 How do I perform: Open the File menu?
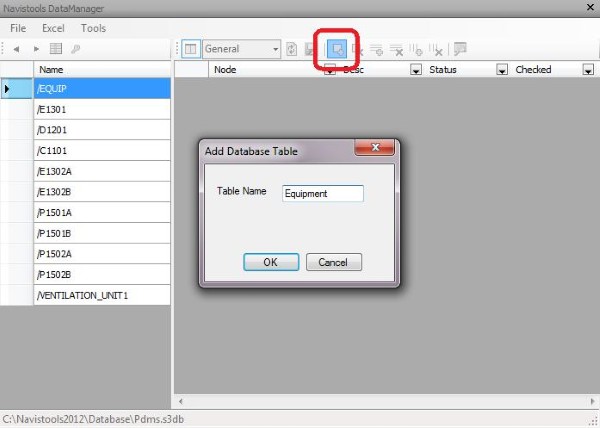click(18, 28)
